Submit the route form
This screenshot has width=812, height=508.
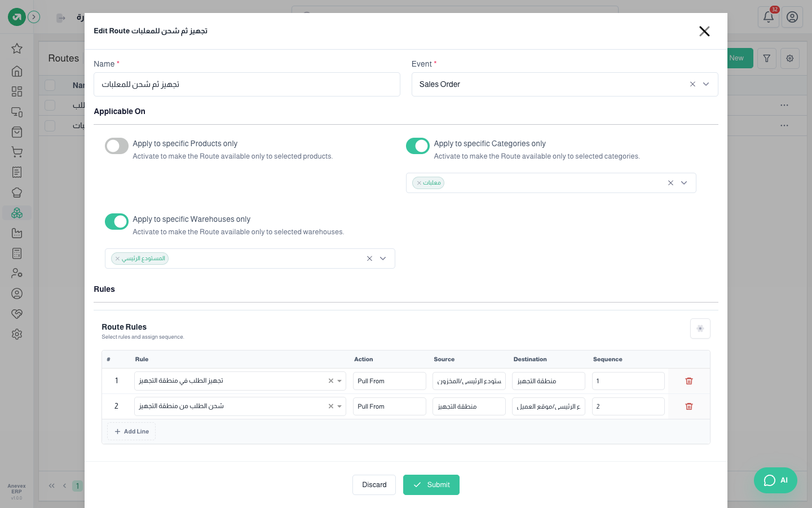[431, 485]
